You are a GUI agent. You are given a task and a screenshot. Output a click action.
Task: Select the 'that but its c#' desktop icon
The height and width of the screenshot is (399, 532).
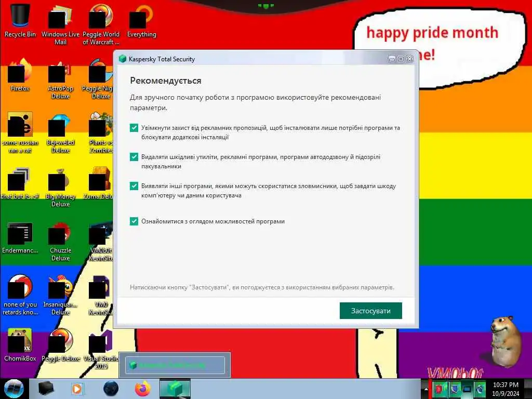coord(20,182)
